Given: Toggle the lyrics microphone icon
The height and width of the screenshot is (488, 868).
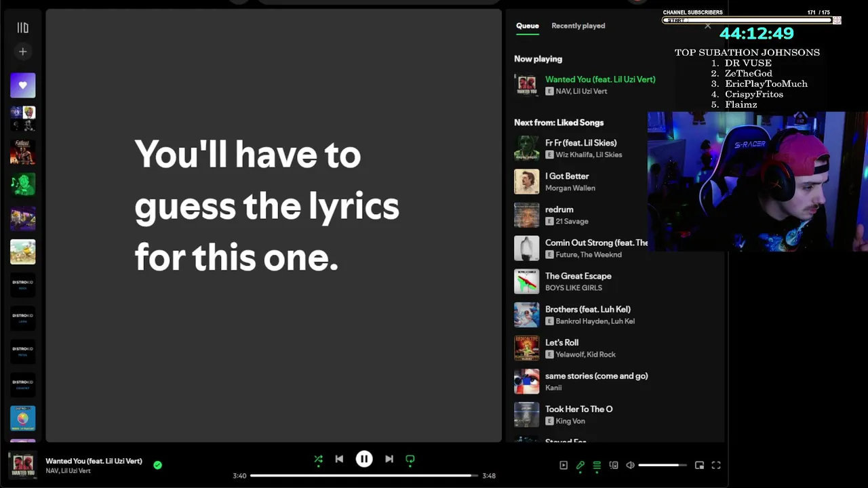Looking at the screenshot, I should click(580, 465).
